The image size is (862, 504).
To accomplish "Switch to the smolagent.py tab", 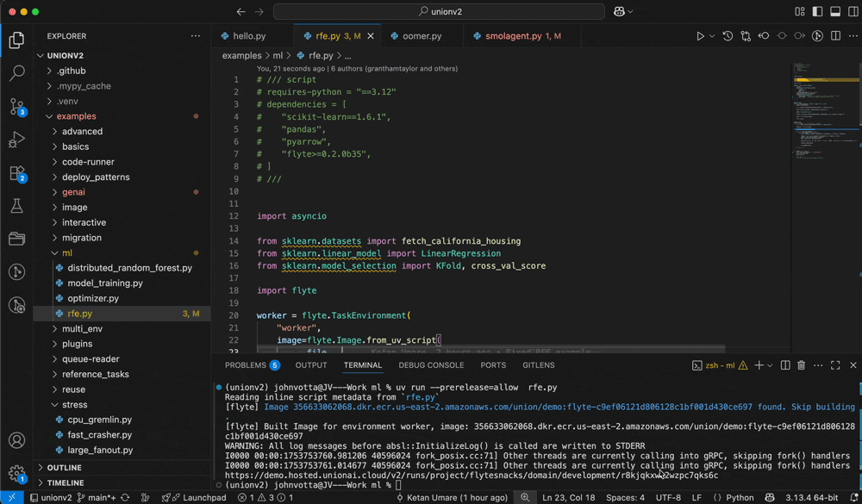I will click(x=514, y=36).
